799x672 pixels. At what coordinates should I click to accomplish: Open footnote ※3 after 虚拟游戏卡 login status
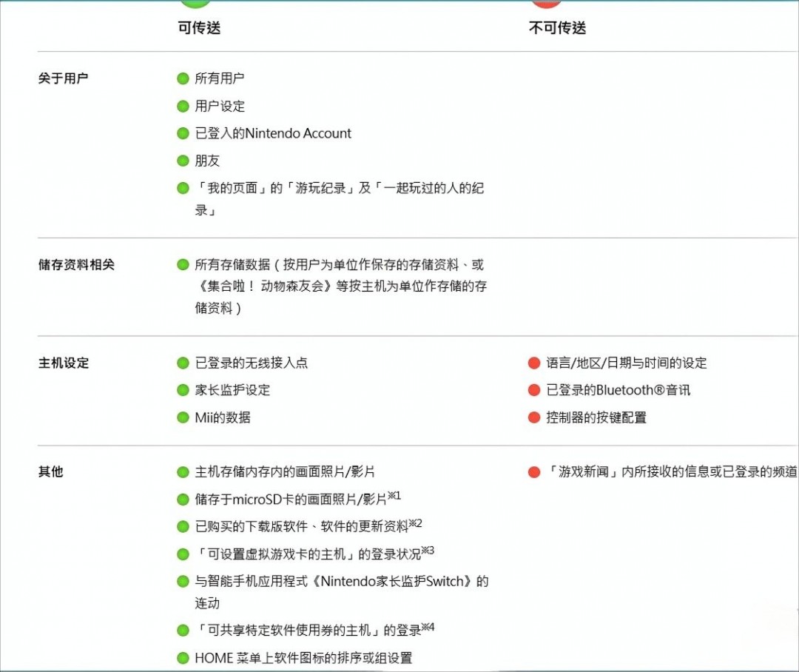coord(428,551)
